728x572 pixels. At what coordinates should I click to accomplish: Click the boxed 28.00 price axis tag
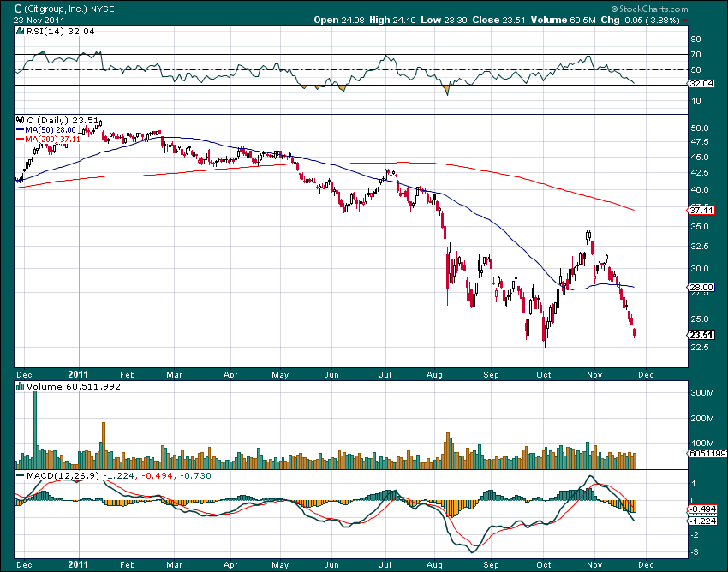(x=701, y=288)
